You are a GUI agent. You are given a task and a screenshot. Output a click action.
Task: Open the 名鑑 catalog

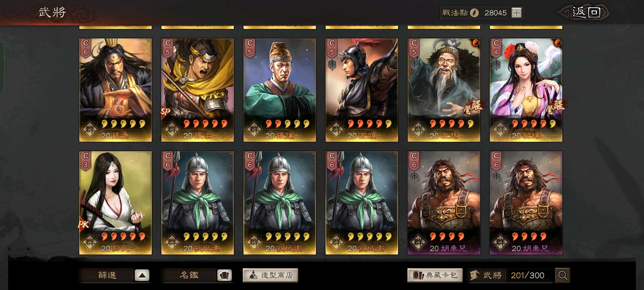click(x=189, y=275)
